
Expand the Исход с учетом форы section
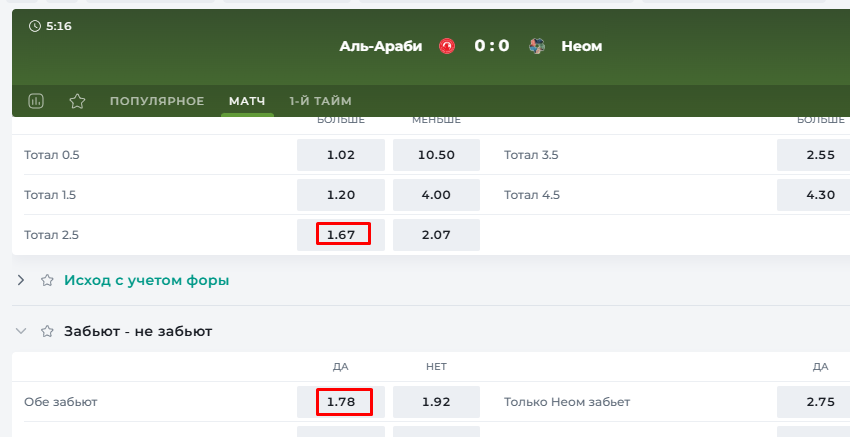click(x=21, y=280)
